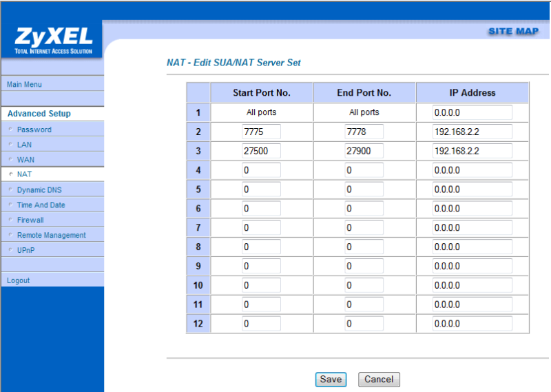Click rule 12 IP address field
Viewport: 551px width, 392px height.
click(472, 324)
